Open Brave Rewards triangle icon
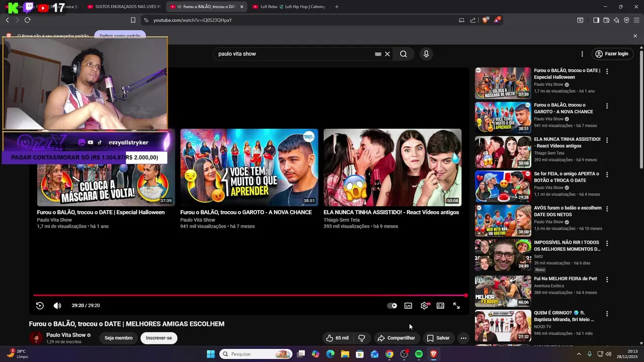The width and height of the screenshot is (644, 362). click(x=497, y=20)
